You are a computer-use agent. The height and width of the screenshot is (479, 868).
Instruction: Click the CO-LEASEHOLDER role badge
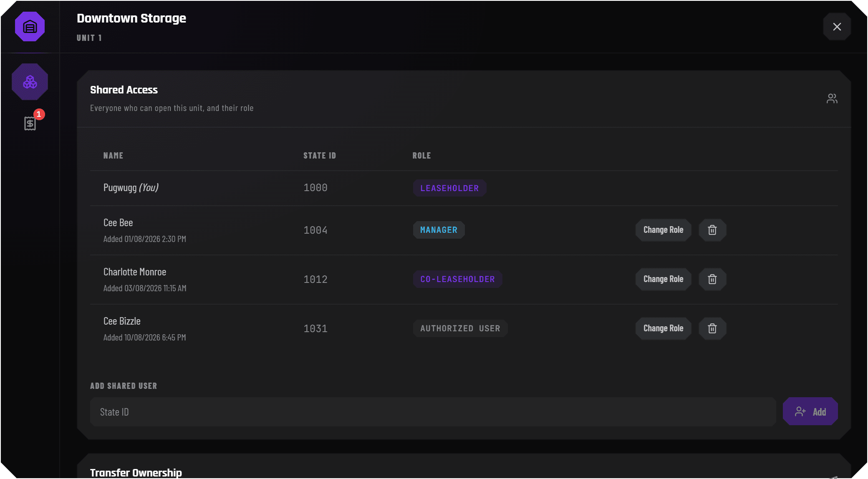pyautogui.click(x=457, y=279)
